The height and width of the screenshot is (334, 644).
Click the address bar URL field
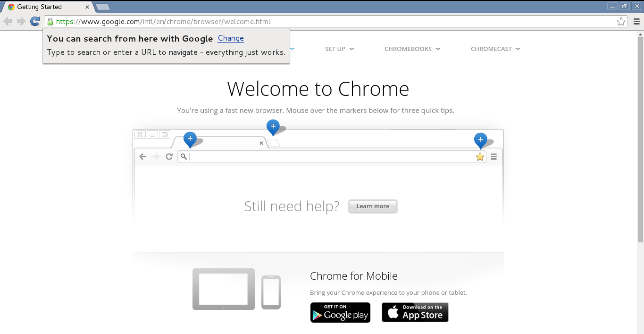tap(335, 22)
